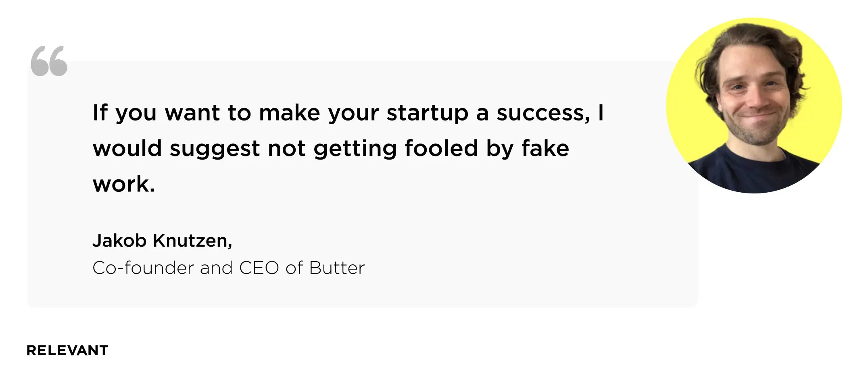The width and height of the screenshot is (868, 374).
Task: Click the name Jakob Knutzen
Action: pos(162,241)
